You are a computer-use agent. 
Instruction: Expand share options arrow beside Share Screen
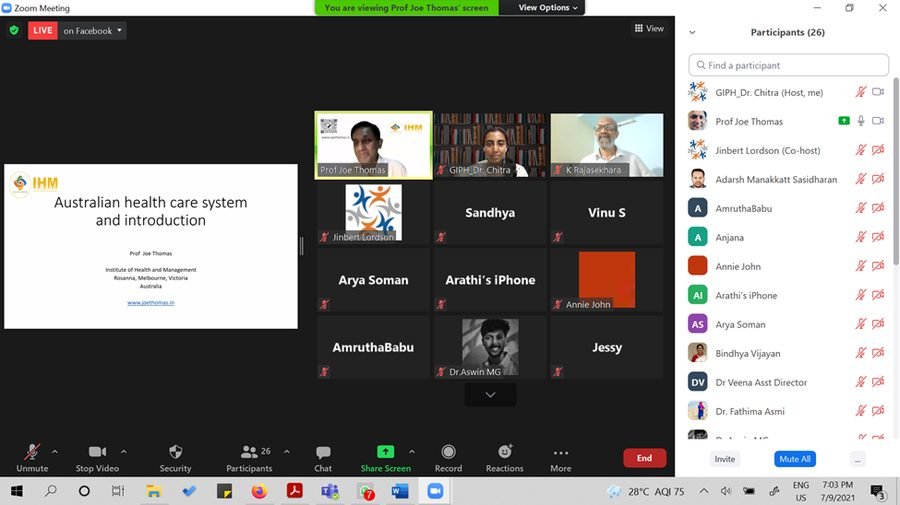click(412, 452)
